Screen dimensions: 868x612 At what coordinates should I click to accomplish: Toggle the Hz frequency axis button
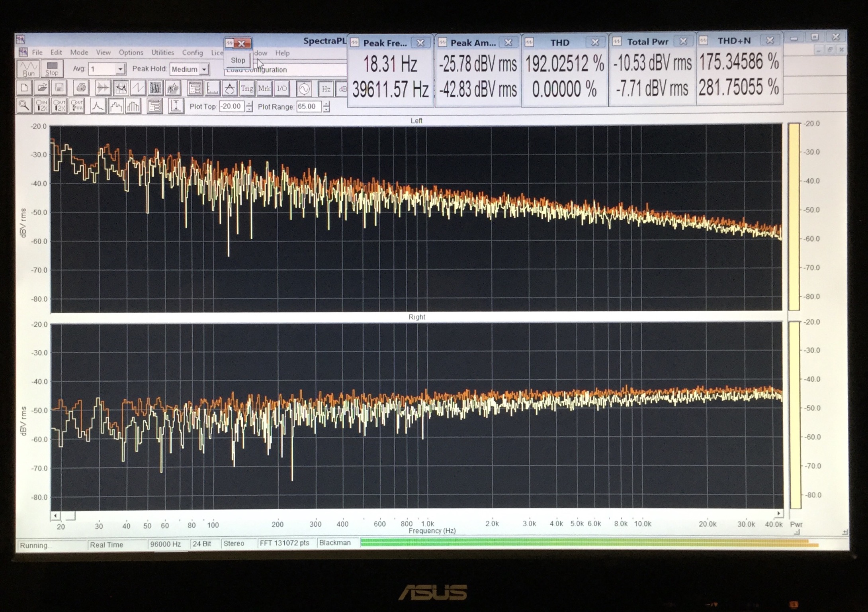point(326,89)
